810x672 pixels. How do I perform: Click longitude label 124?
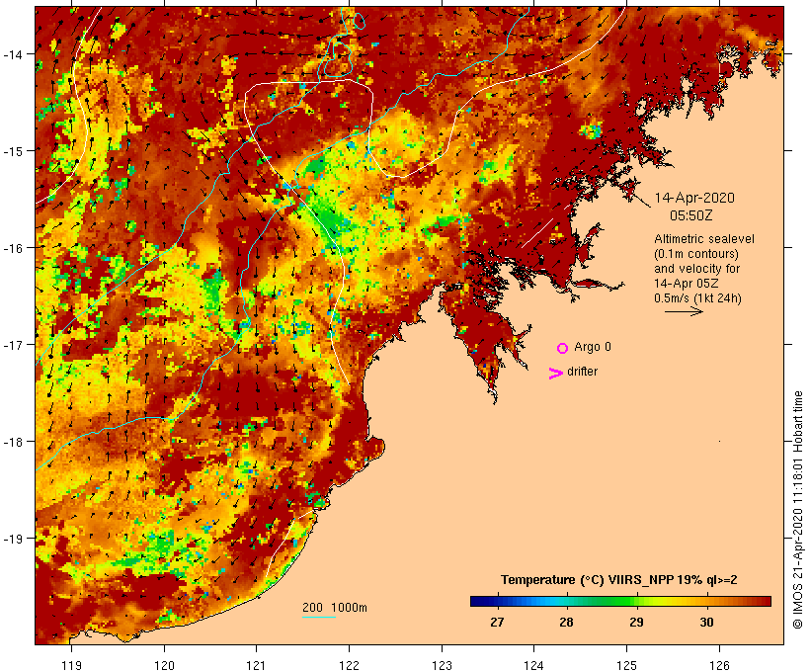pos(534,665)
